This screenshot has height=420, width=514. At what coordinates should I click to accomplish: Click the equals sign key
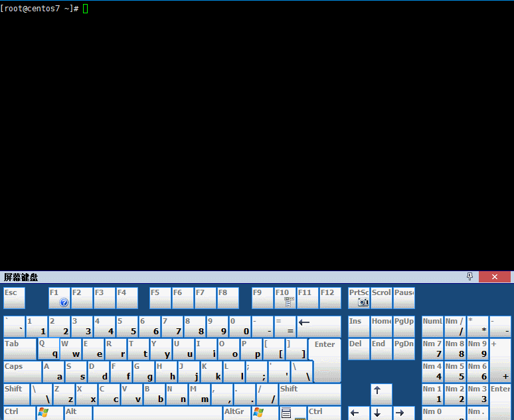pyautogui.click(x=285, y=327)
